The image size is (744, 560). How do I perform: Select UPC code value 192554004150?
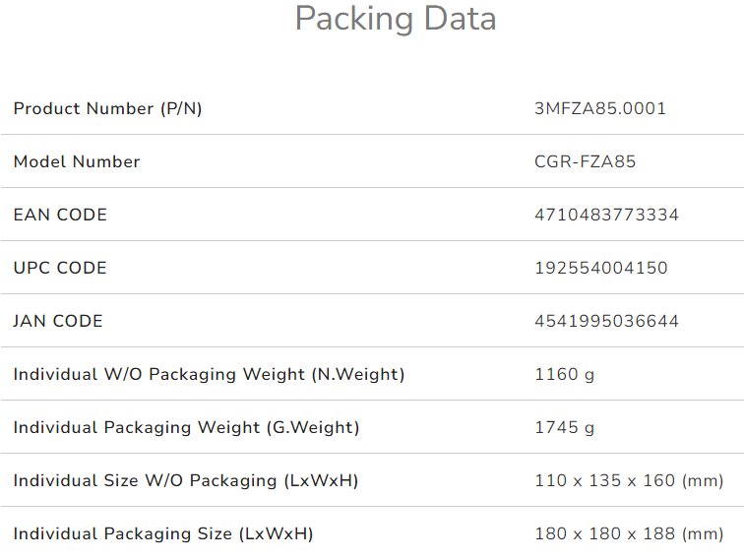600,268
